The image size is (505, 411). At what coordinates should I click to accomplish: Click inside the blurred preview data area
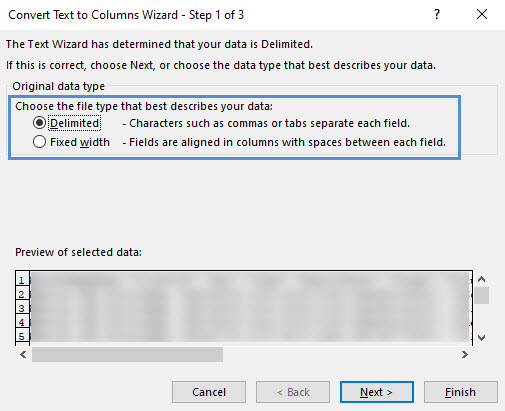click(250, 307)
